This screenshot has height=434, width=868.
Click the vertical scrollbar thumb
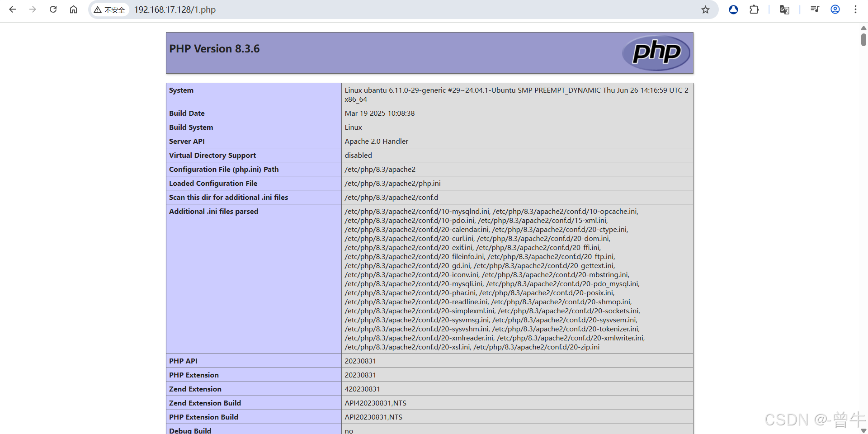point(863,40)
